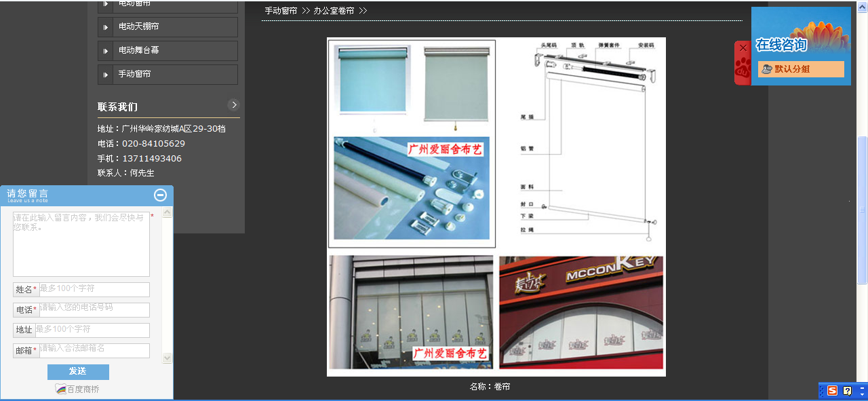
Task: Click the 百度商桥 logo link
Action: pyautogui.click(x=77, y=389)
